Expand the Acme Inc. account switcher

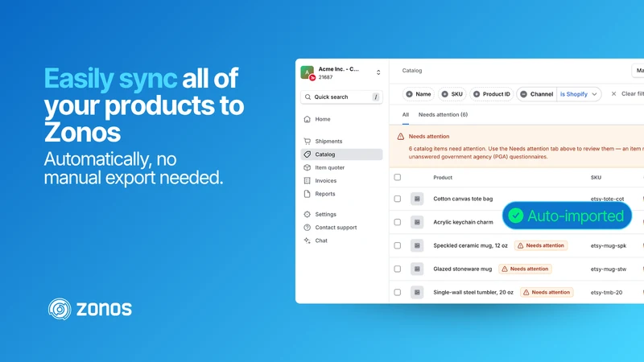[378, 72]
